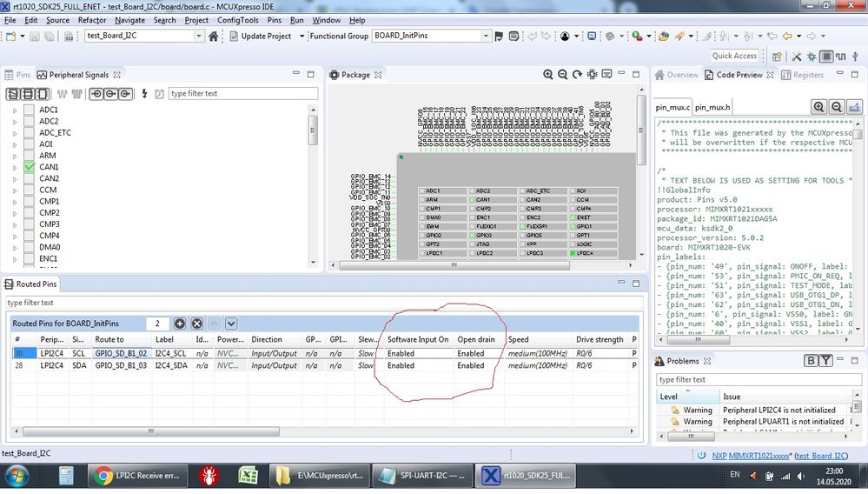Toggle the DMA0 checkbox

click(x=30, y=247)
